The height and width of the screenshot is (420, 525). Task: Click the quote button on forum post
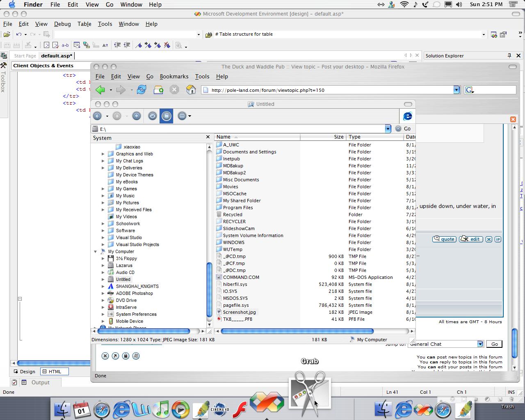(x=444, y=239)
